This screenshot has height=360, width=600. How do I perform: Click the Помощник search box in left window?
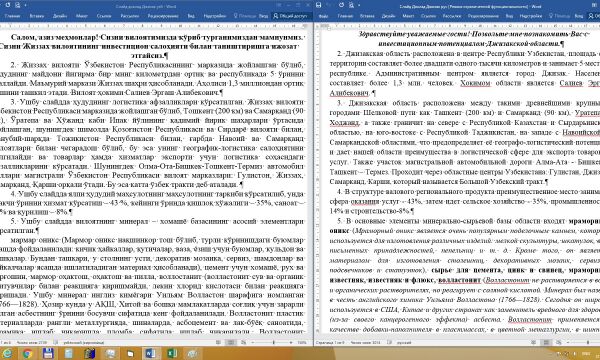(x=245, y=16)
